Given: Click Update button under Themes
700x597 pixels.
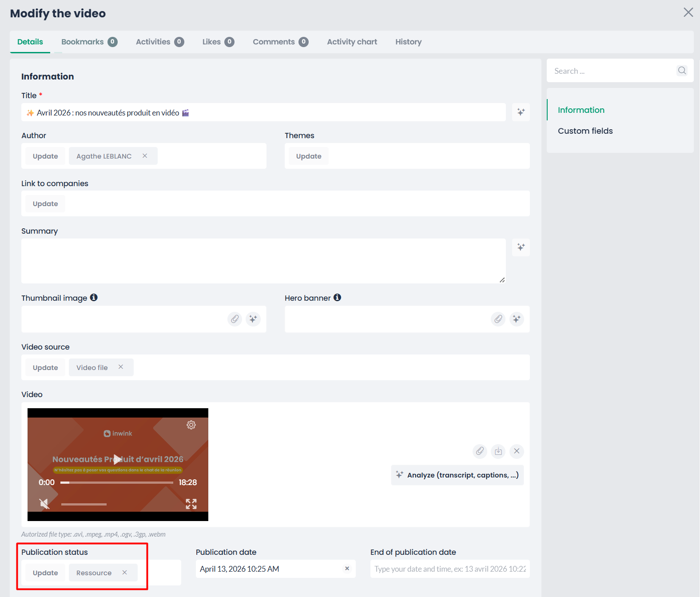Looking at the screenshot, I should [x=309, y=156].
